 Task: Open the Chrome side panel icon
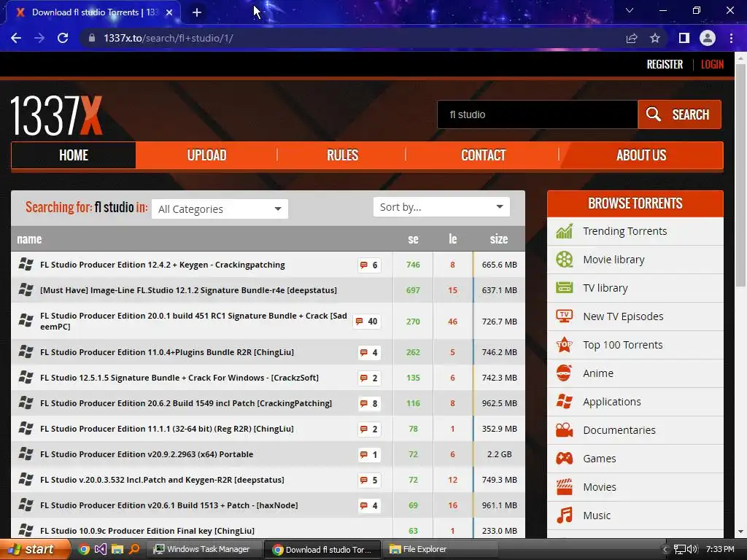pyautogui.click(x=684, y=38)
